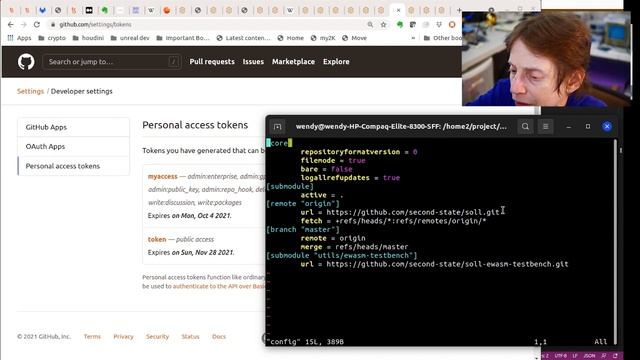Open the crypto bookmarks folder

click(52, 38)
